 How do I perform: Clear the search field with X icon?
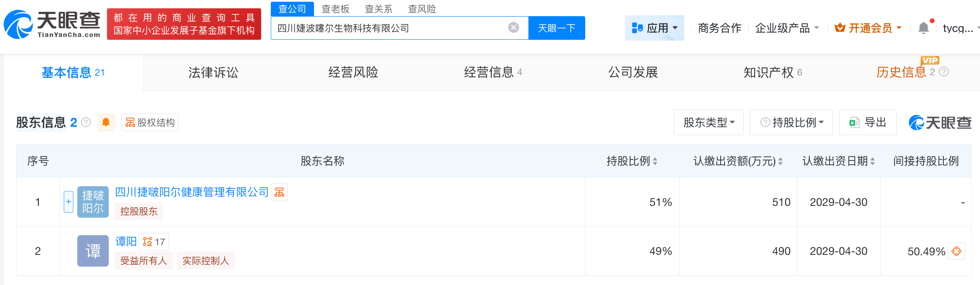click(514, 28)
